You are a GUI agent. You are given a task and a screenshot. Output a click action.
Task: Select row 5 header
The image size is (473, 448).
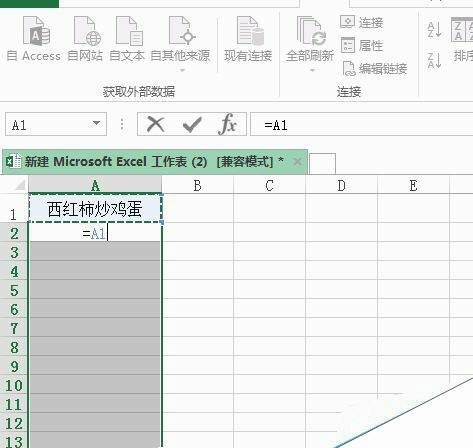click(14, 290)
